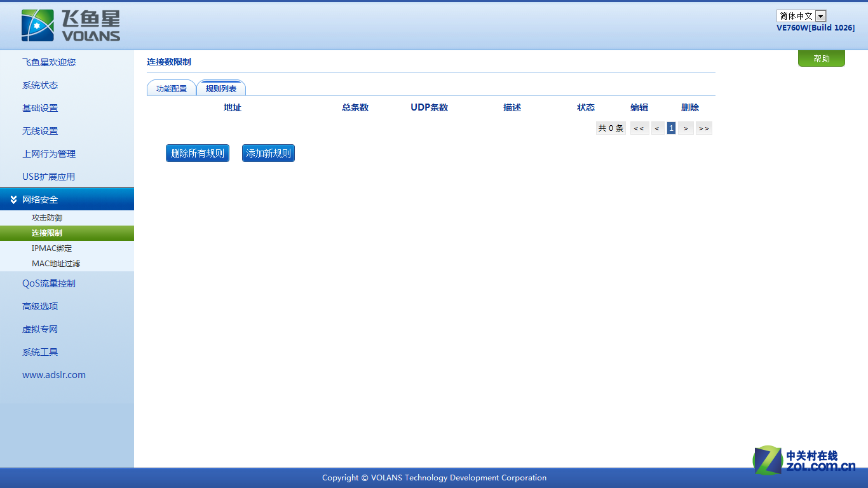The height and width of the screenshot is (488, 868).
Task: Go to first page with << button
Action: click(x=639, y=128)
